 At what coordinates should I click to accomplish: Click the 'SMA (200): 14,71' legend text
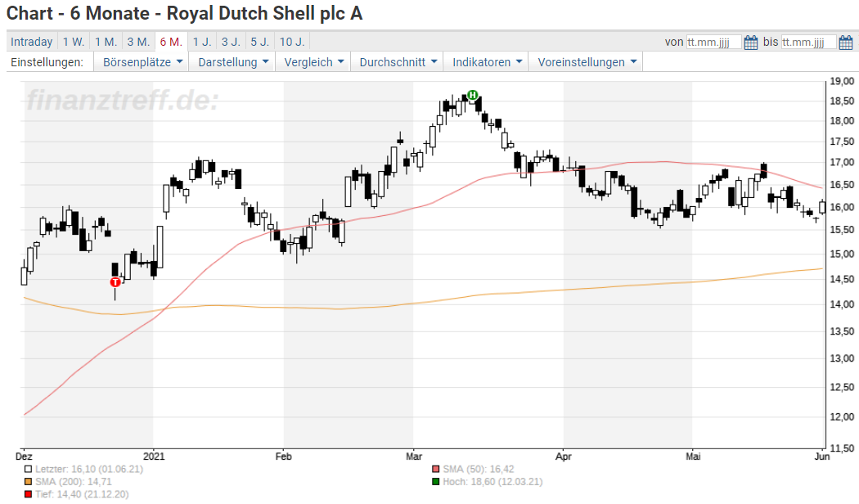point(74,482)
